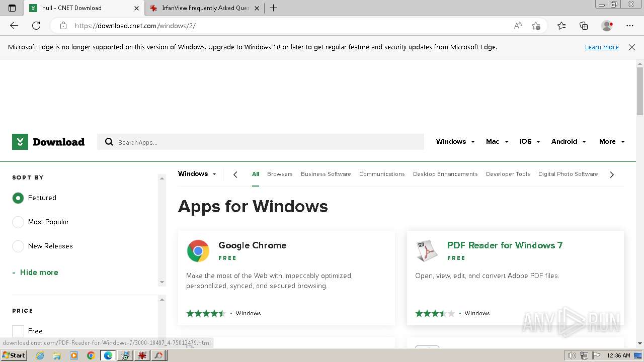Click the page vertical scrollbar thumb
The image size is (644, 362).
[x=640, y=92]
